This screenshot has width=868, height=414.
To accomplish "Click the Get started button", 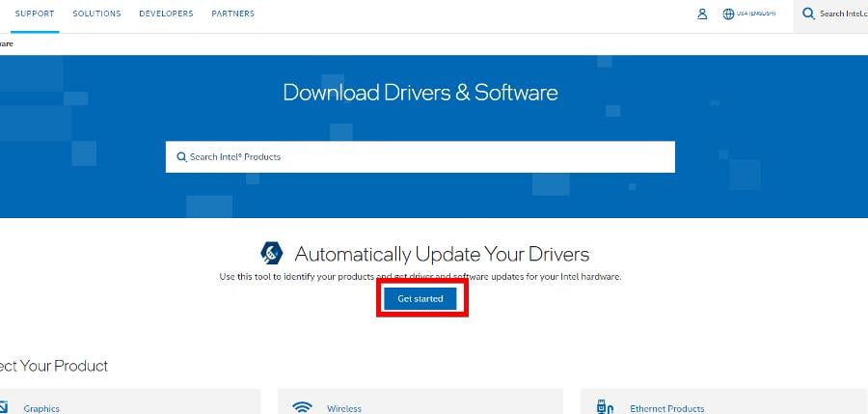I will (420, 299).
